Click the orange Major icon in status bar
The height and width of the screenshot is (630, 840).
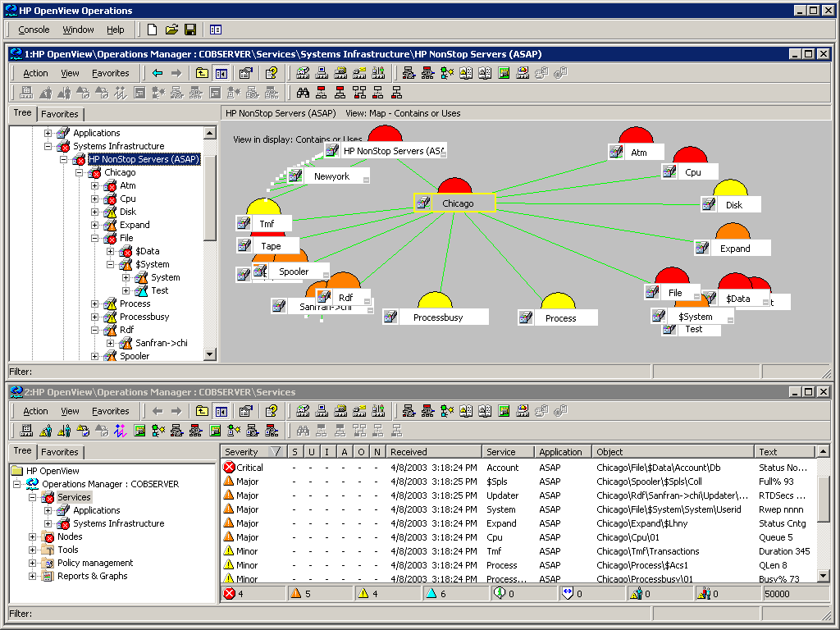pyautogui.click(x=295, y=594)
